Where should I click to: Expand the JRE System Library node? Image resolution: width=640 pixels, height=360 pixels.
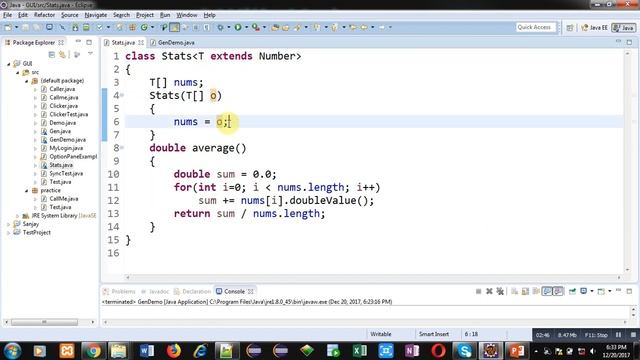pyautogui.click(x=18, y=216)
